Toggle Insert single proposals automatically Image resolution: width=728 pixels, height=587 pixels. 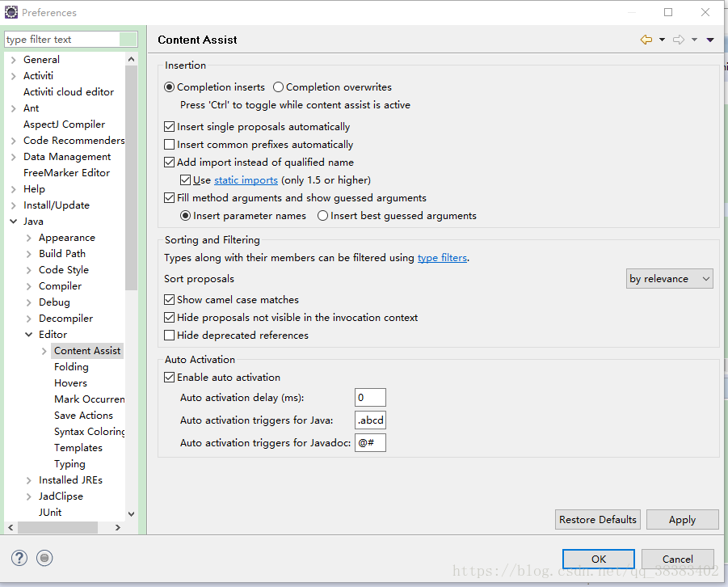170,127
